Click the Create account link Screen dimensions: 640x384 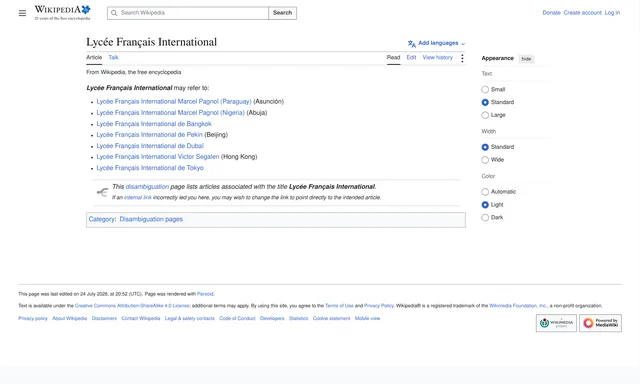tap(582, 13)
